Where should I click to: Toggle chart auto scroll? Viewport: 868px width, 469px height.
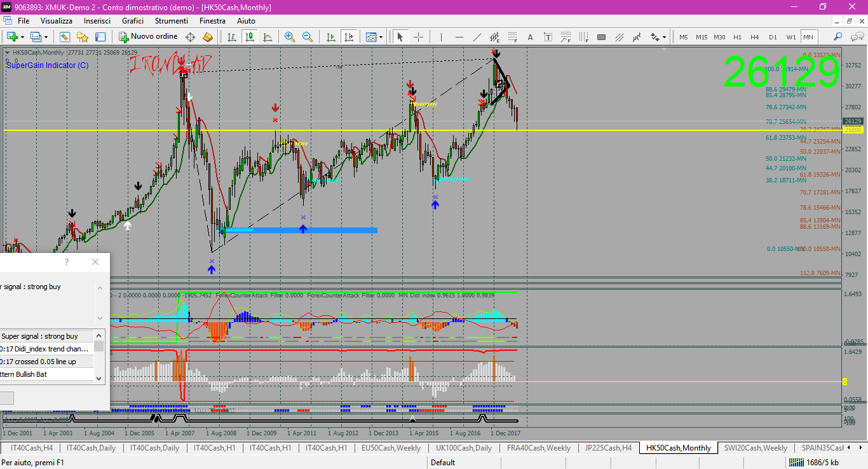pos(330,37)
